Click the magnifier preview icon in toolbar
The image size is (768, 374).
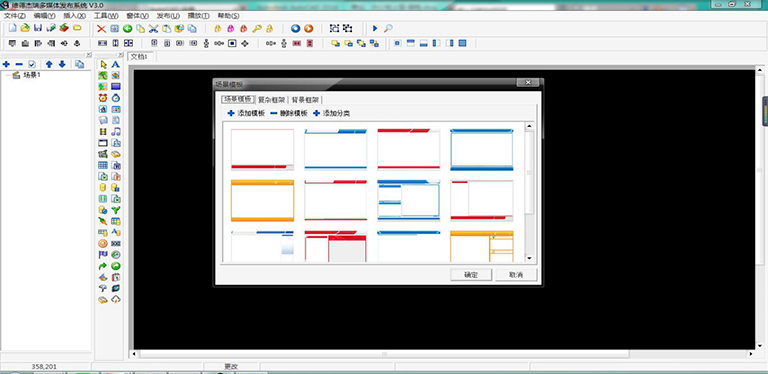(388, 28)
